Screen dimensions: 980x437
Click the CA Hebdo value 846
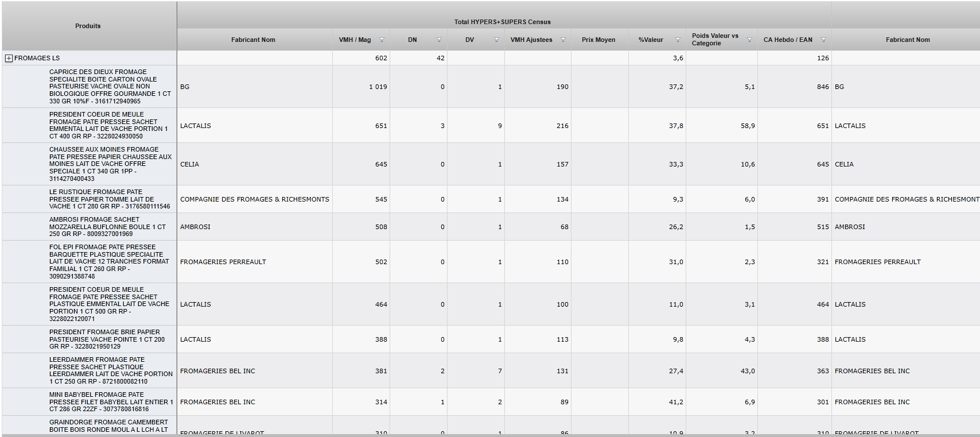click(823, 87)
